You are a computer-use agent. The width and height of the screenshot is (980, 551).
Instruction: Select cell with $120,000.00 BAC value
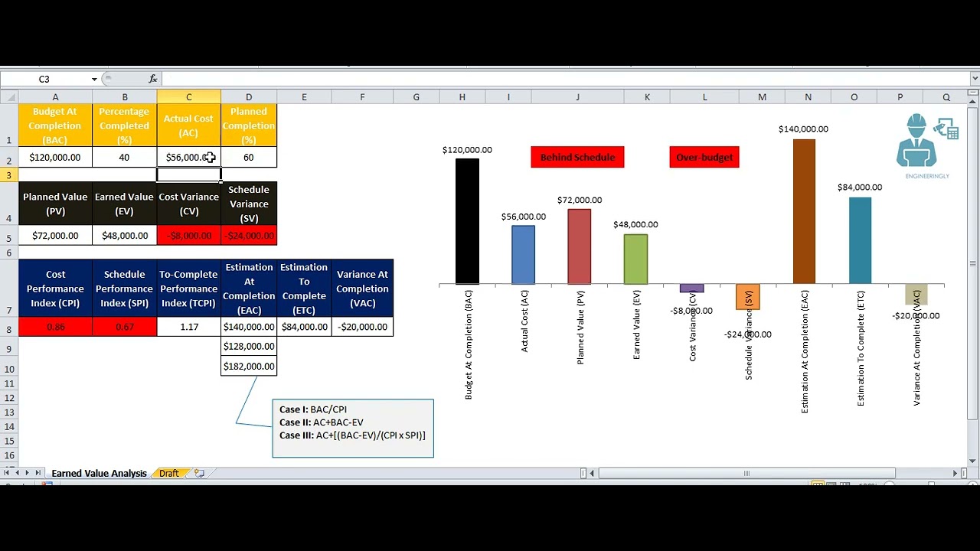[x=55, y=157]
